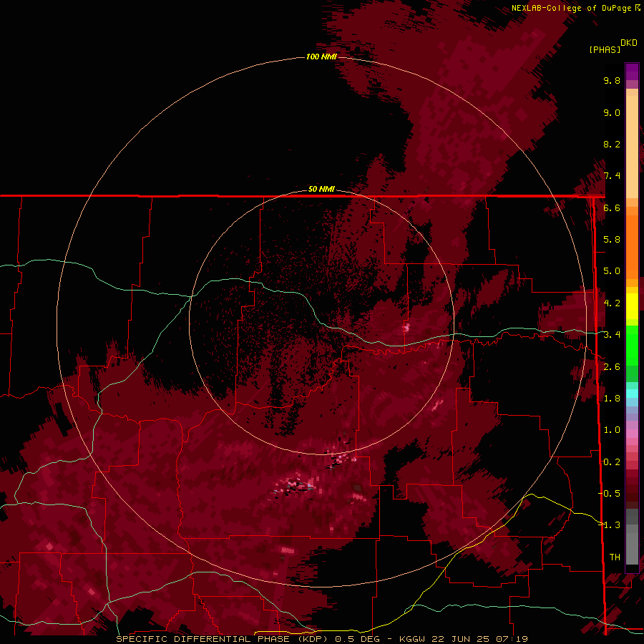Click the 50 NMI range ring label

321,189
